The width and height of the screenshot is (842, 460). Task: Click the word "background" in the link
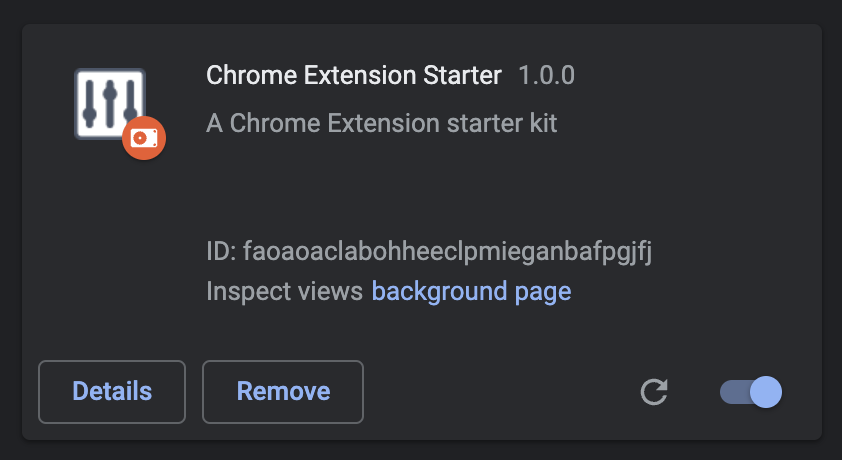coord(439,292)
